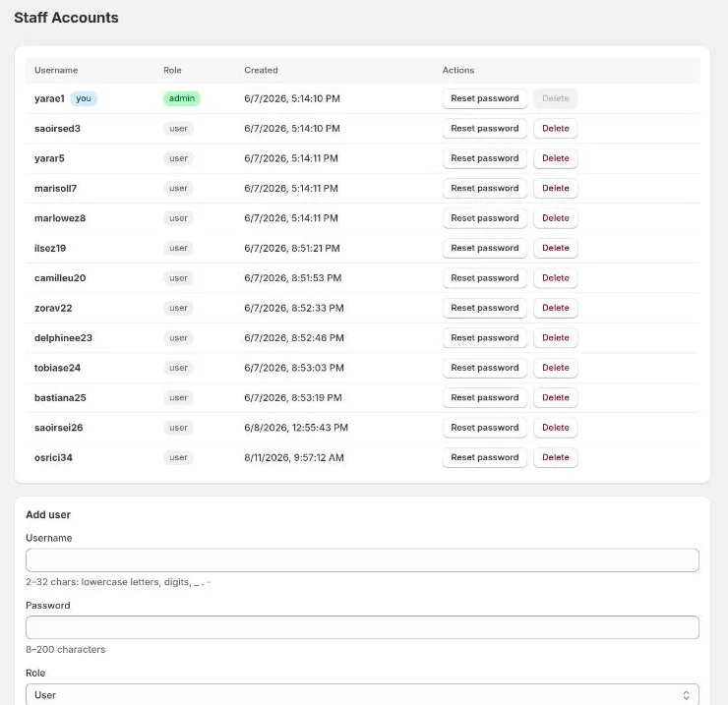Click the Add user section heading
728x705 pixels.
[48, 514]
